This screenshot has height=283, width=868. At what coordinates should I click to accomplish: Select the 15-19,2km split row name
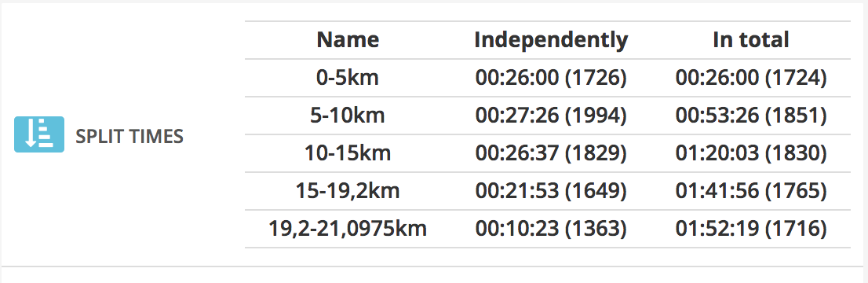348,191
